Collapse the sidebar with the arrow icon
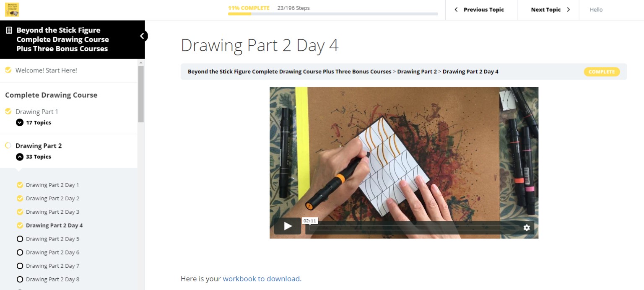This screenshot has height=290, width=644. click(142, 36)
